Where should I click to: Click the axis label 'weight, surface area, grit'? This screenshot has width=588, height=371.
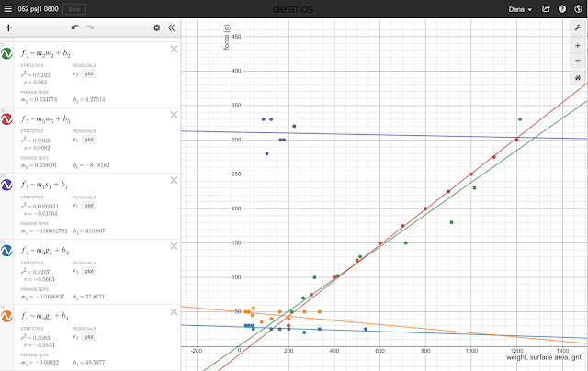(x=544, y=357)
